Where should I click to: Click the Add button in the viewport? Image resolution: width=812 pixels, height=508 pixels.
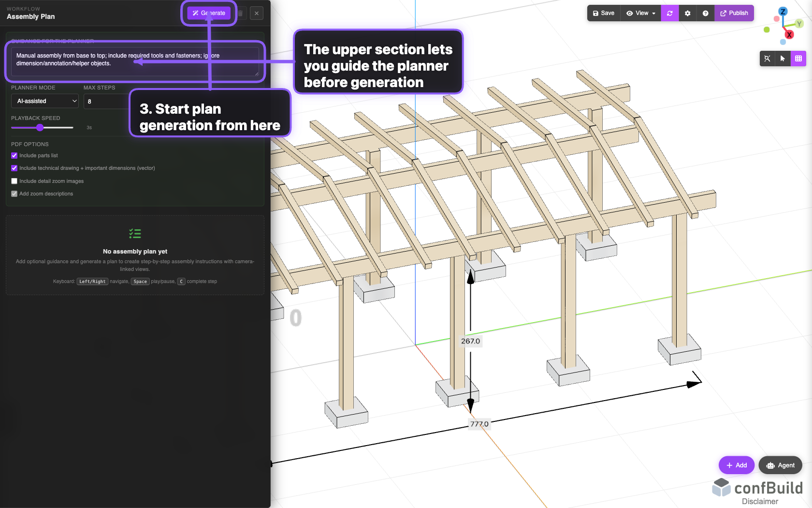click(x=736, y=465)
